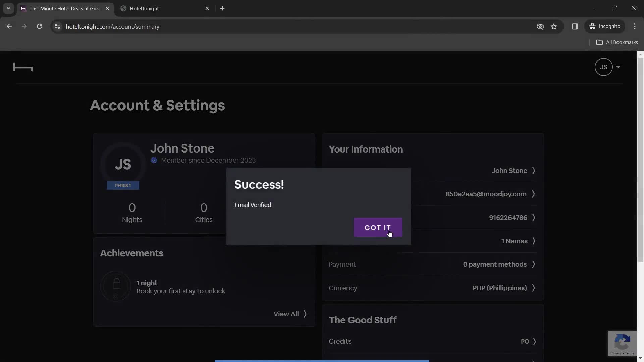Screen dimensions: 644x362
Task: Open Currency PHP (Phillippines) row
Action: (x=433, y=288)
